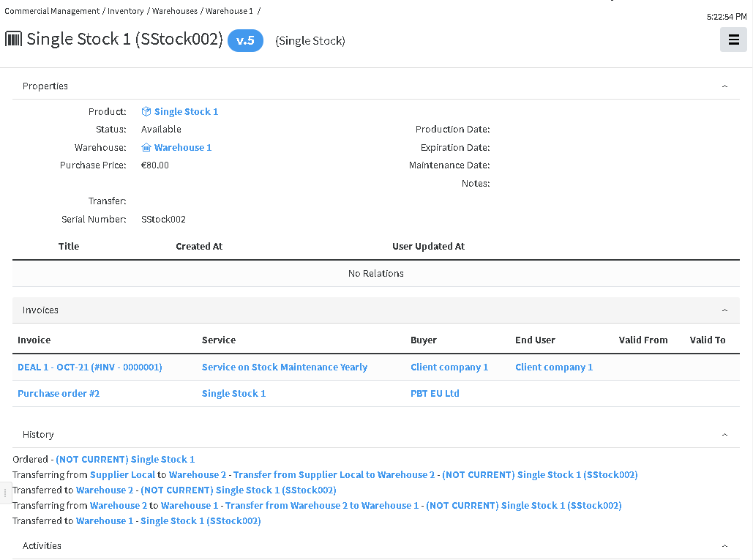Click the side panel drag handle at left edge
753x560 pixels.
pos(5,493)
